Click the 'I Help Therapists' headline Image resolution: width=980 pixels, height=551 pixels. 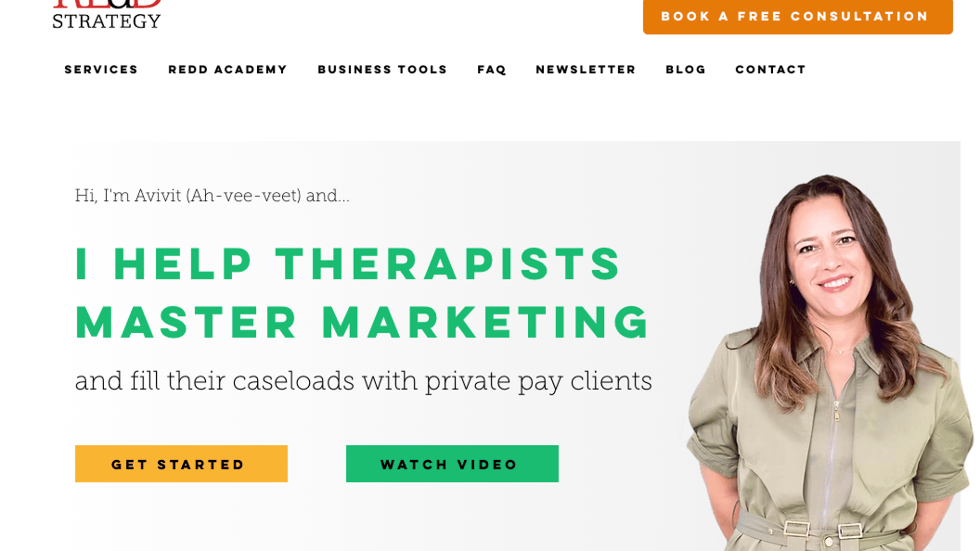tap(348, 264)
